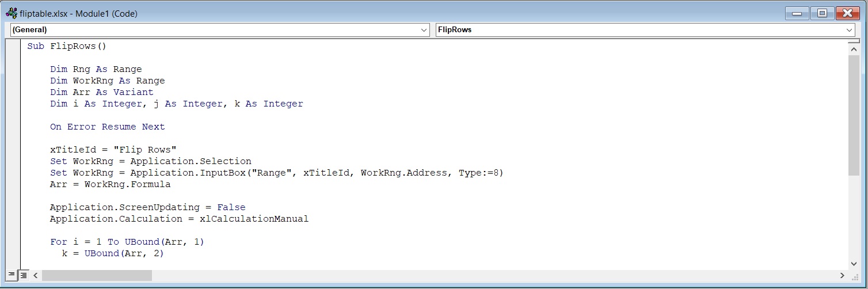Click on xlCalculationManual in the code
Screen dimensions: 868x289
[x=254, y=219]
